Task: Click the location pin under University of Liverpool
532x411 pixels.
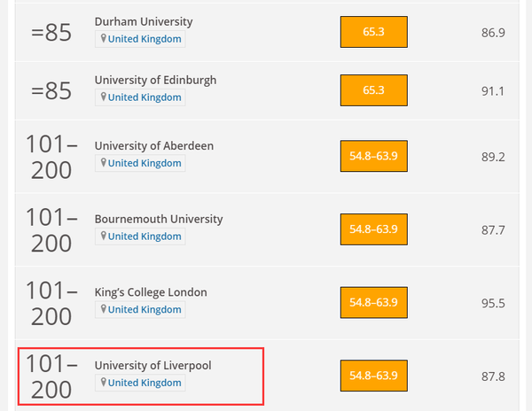Action: pyautogui.click(x=104, y=382)
